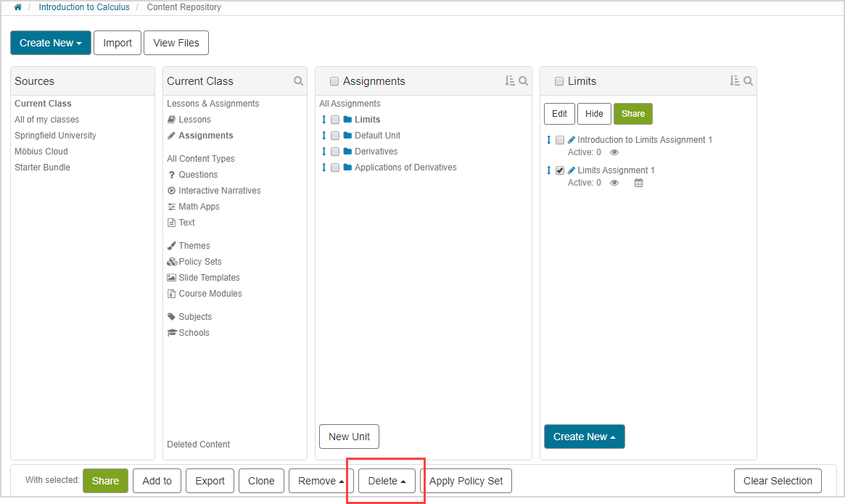Click search icon in Assignments panel header
This screenshot has height=504, width=845.
click(523, 81)
